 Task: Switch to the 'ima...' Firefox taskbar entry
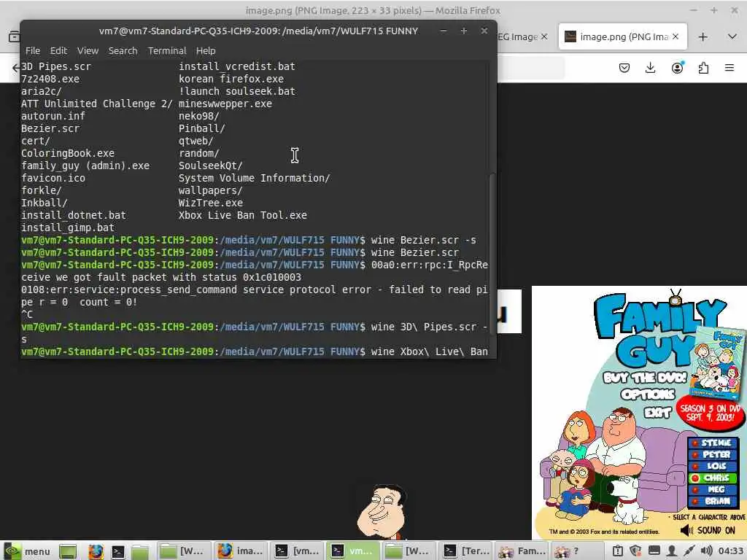click(240, 551)
